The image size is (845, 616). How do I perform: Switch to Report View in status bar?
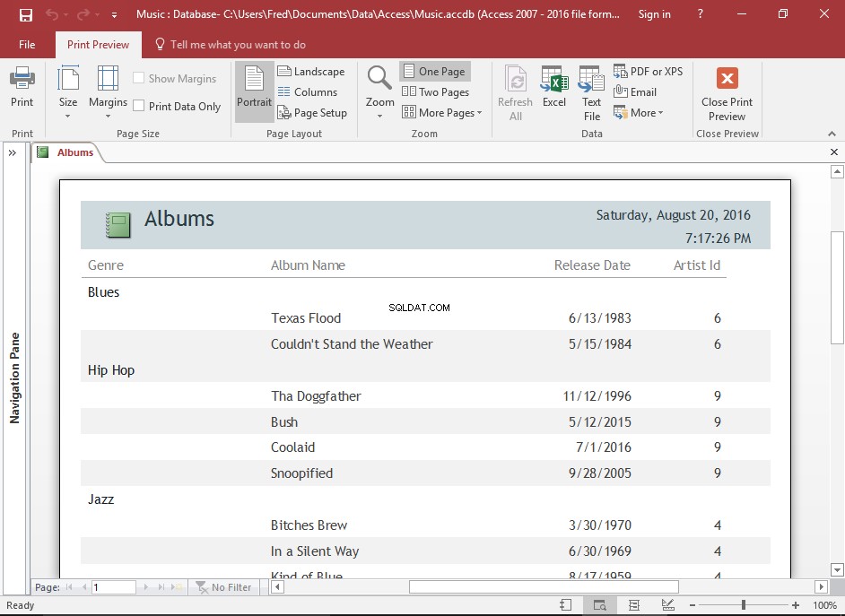click(x=565, y=605)
